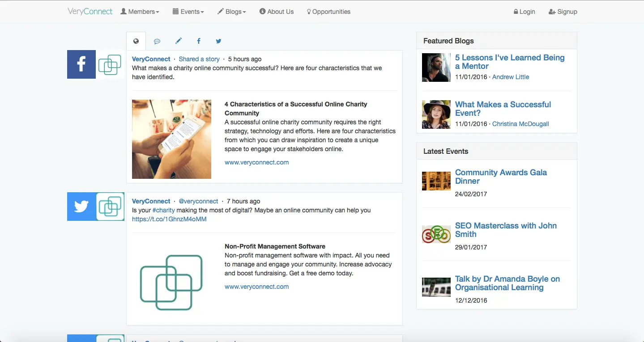Open the Events dropdown menu
Screen dimensions: 644x342
pos(188,12)
